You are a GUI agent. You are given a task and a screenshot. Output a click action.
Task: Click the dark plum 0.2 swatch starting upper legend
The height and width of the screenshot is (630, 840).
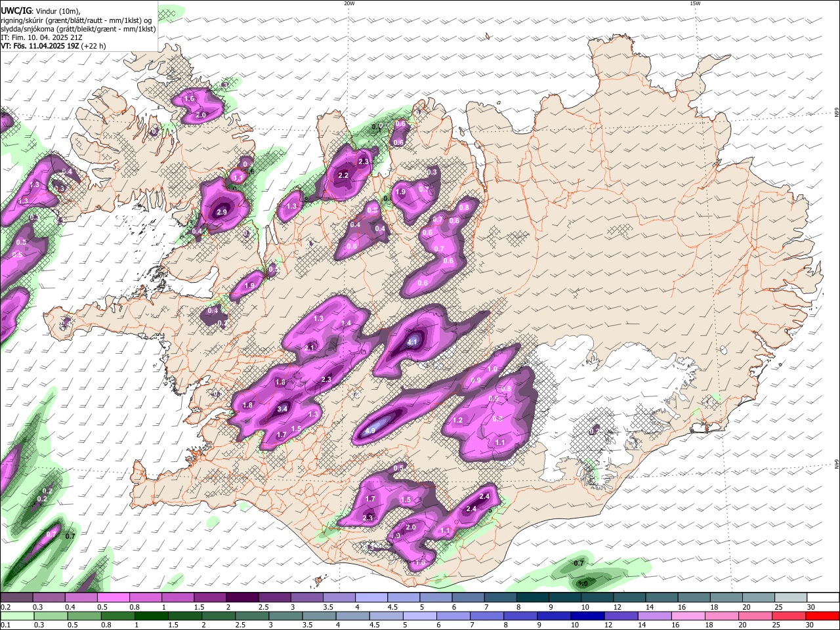(x=16, y=598)
